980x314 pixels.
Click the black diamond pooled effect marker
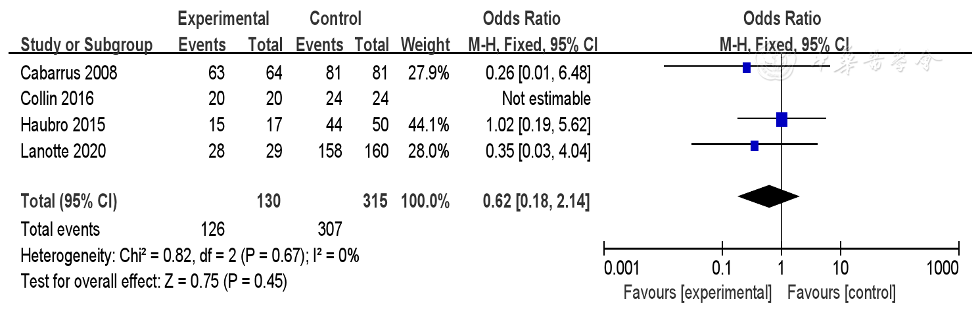768,196
